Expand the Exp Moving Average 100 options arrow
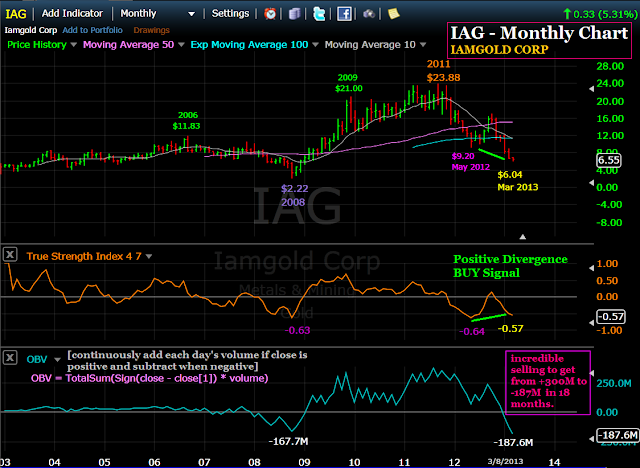Image resolution: width=640 pixels, height=468 pixels. (315, 45)
